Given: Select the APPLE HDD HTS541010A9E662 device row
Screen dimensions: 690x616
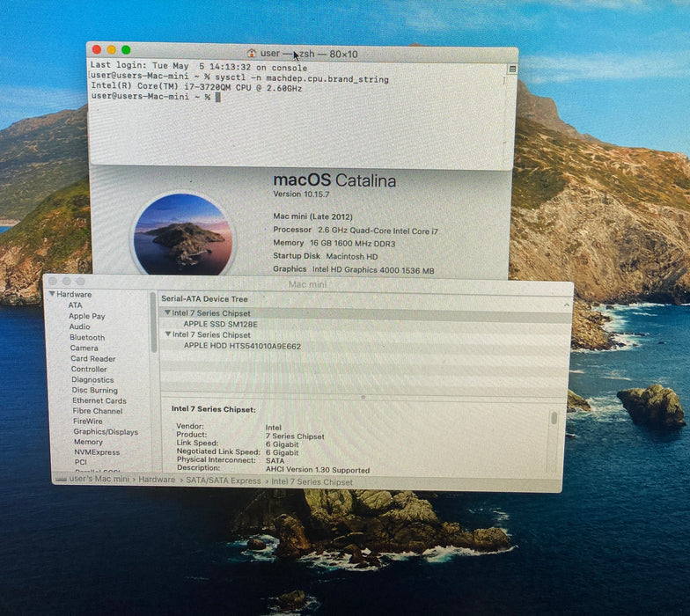Looking at the screenshot, I should tap(365, 346).
